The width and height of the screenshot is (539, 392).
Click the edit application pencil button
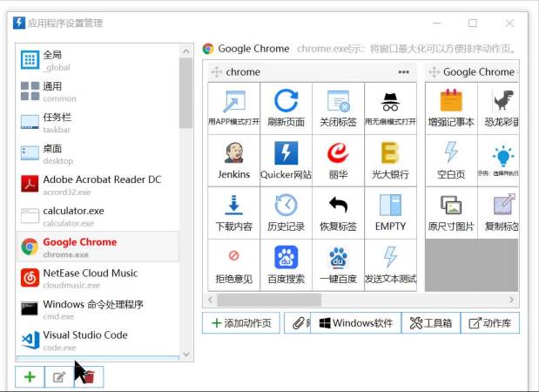pos(59,377)
